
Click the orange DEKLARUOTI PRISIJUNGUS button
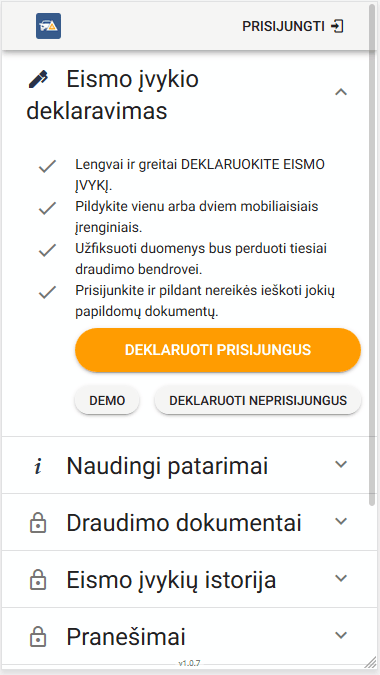218,350
